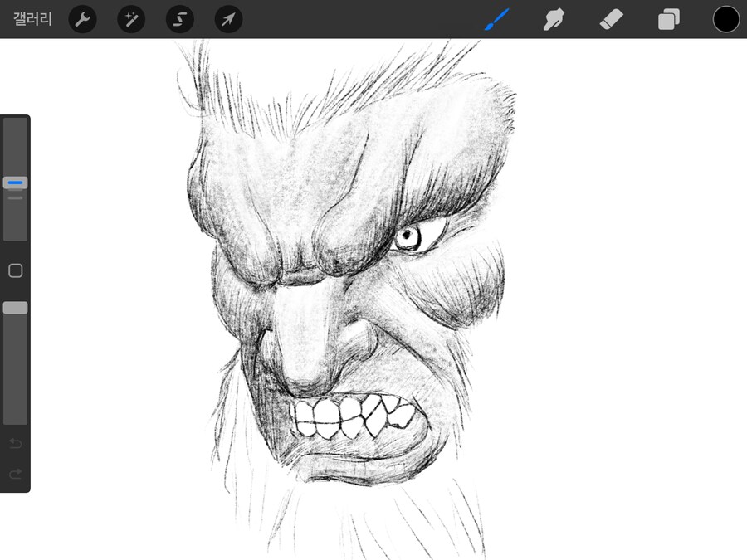
Task: Open the Adjustments magic wand menu
Action: coord(131,20)
